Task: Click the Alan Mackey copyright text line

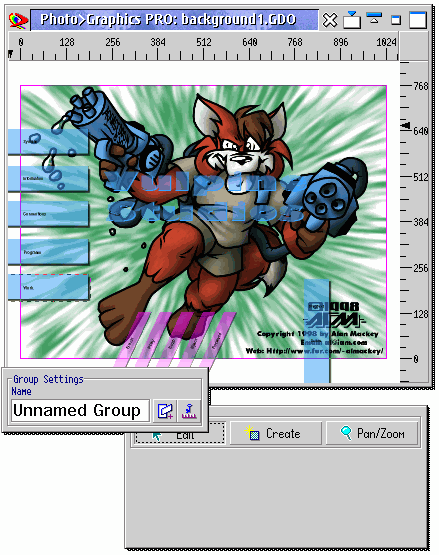Action: [x=318, y=333]
